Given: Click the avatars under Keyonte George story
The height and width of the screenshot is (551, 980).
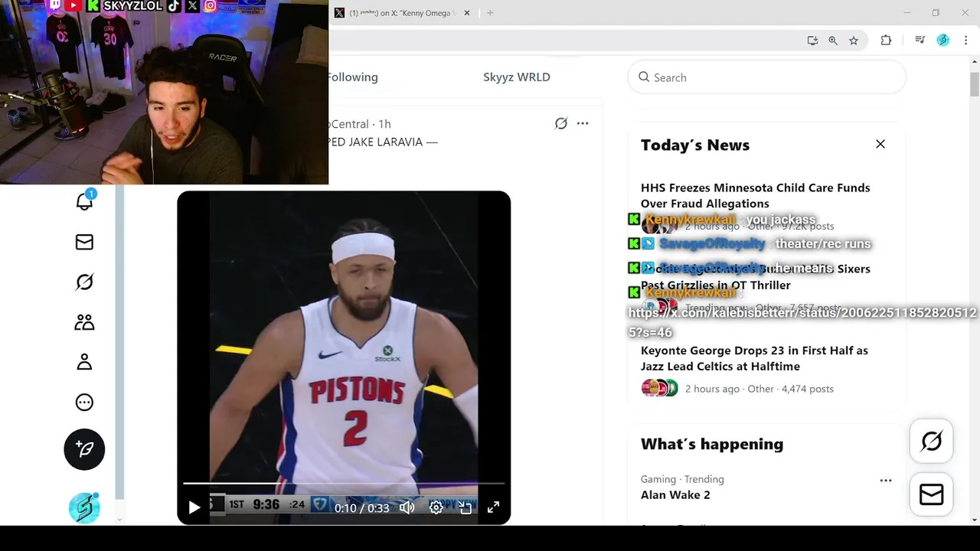Looking at the screenshot, I should point(660,388).
